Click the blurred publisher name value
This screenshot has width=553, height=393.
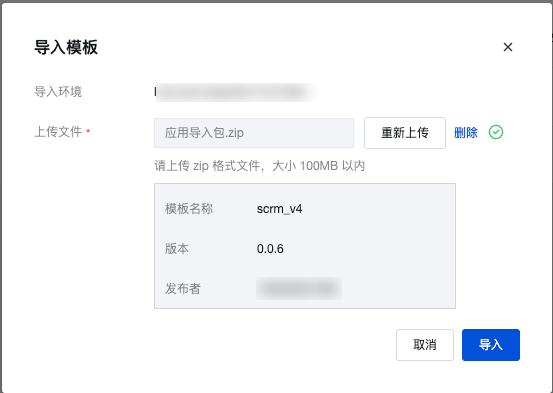299,289
